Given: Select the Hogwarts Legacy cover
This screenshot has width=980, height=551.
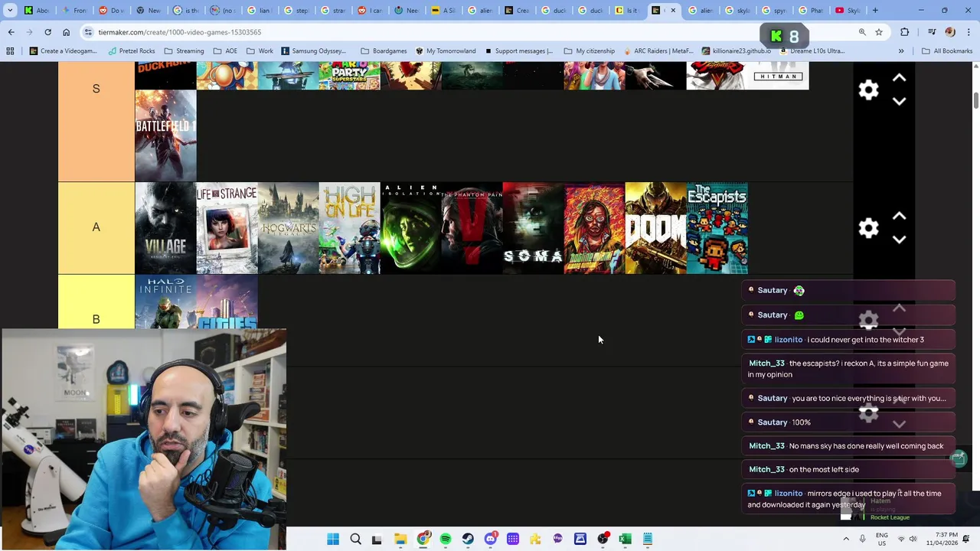Looking at the screenshot, I should 288,228.
